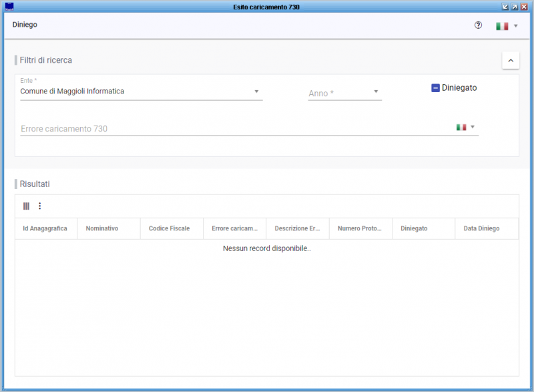Click the app icon in title bar

coord(9,6)
